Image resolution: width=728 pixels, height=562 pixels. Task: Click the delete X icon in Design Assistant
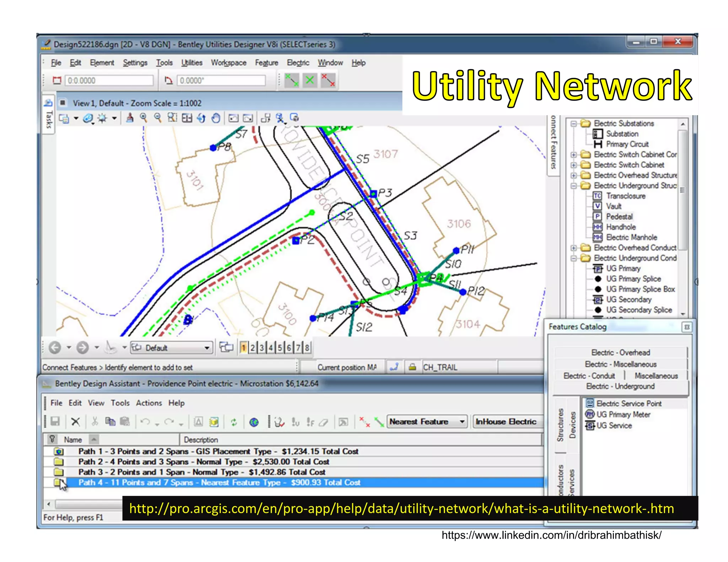point(75,422)
